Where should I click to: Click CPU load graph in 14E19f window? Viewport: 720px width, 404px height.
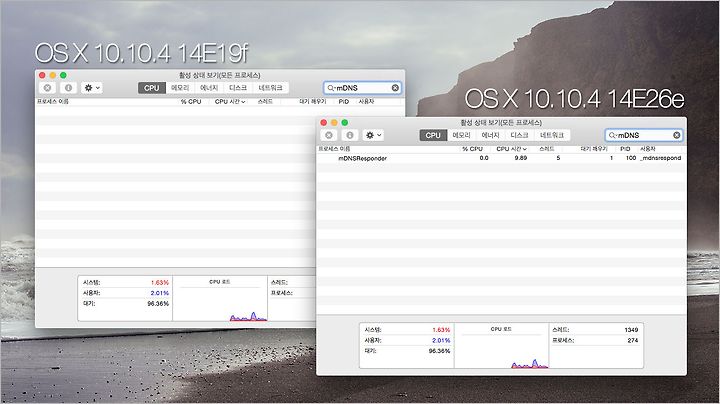[219, 298]
